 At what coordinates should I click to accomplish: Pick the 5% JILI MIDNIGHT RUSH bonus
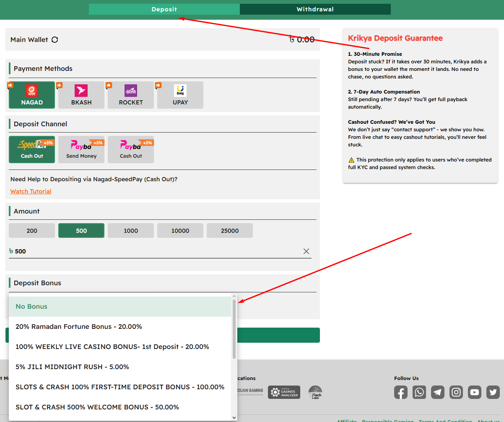tap(120, 367)
